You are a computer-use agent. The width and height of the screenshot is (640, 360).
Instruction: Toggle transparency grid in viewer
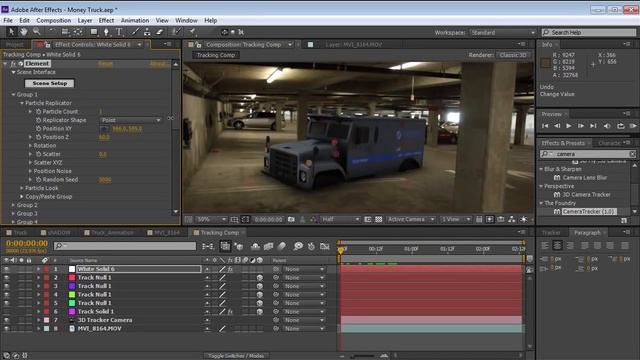tap(379, 220)
